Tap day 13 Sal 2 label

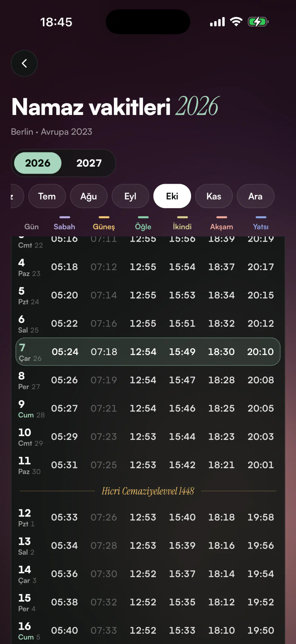(26, 546)
